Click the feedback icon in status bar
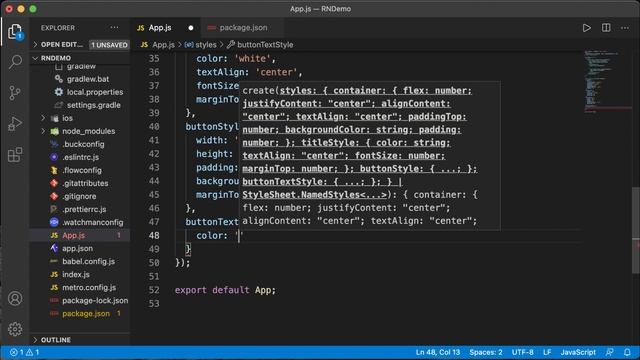This screenshot has height=360, width=640. pyautogui.click(x=610, y=352)
